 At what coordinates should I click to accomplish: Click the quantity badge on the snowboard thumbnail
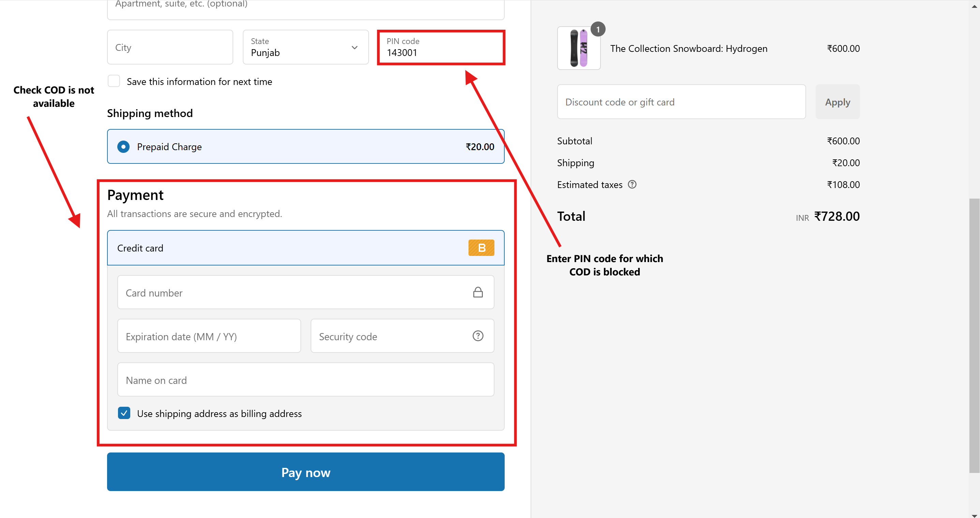pyautogui.click(x=598, y=29)
